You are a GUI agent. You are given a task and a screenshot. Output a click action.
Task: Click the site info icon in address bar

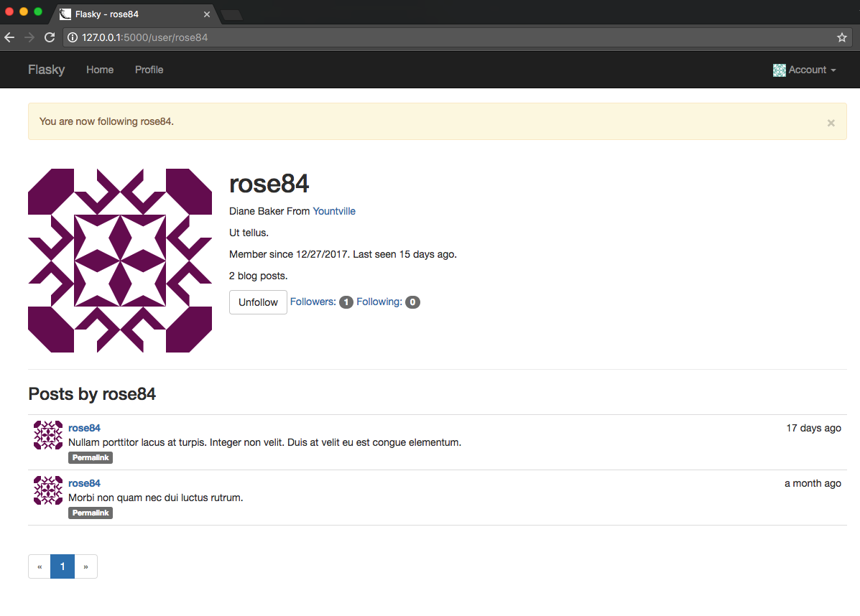click(x=73, y=37)
